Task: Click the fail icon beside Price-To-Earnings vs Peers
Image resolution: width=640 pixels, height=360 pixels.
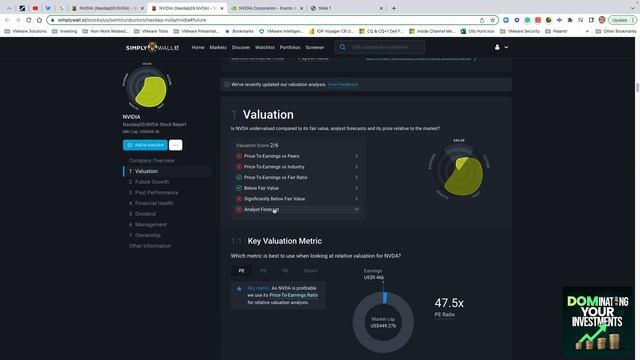Action: [239, 156]
